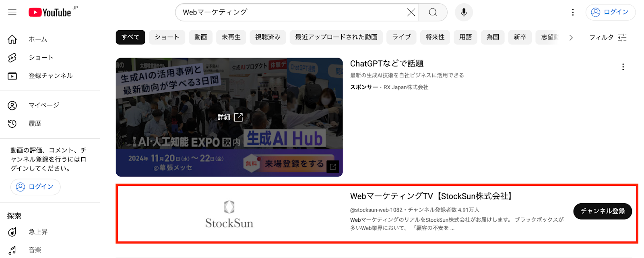Open the three-dot settings menu
644x258 pixels.
tap(573, 12)
